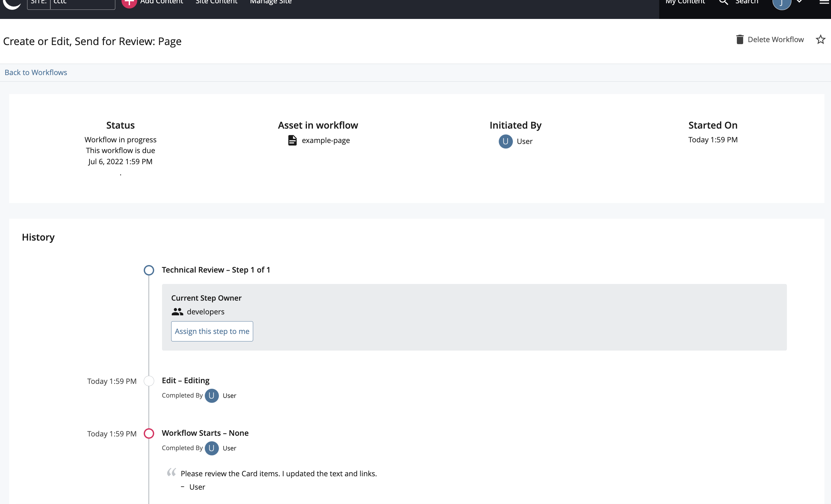Click the User avatar icon in Workflow Starts step

tap(212, 448)
